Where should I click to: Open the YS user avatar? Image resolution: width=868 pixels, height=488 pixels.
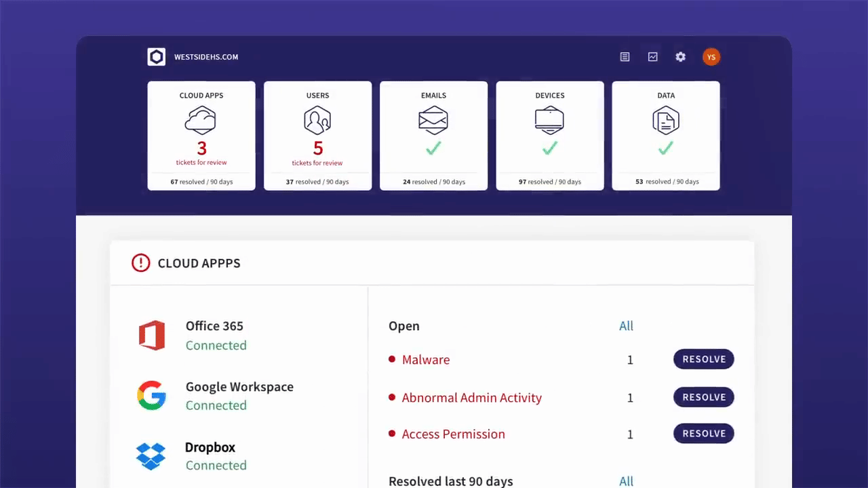click(711, 57)
